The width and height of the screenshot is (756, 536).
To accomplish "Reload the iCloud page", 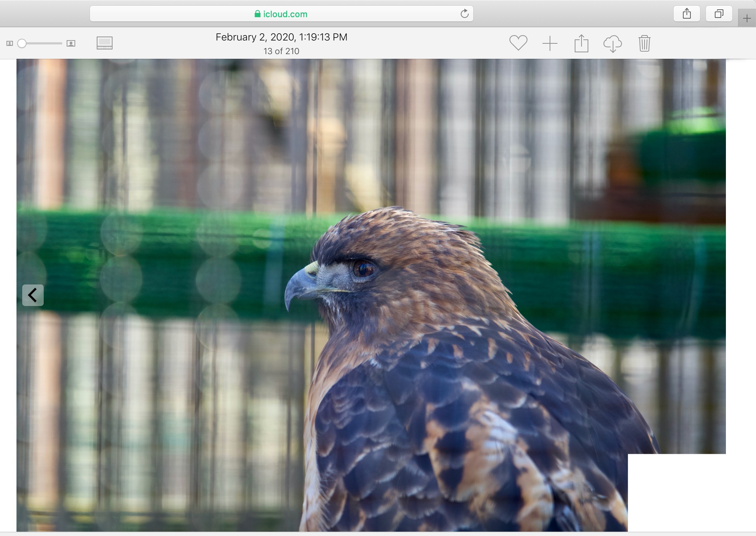I will [x=464, y=14].
